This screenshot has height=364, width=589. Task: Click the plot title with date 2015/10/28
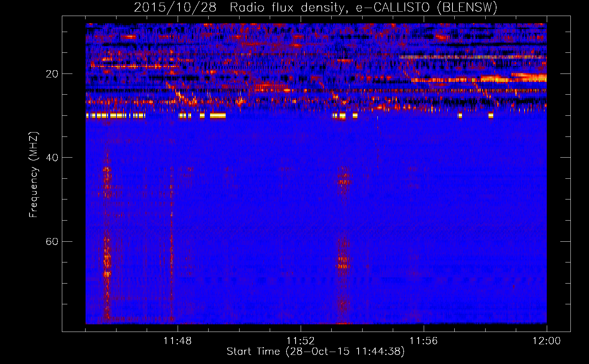coord(315,7)
